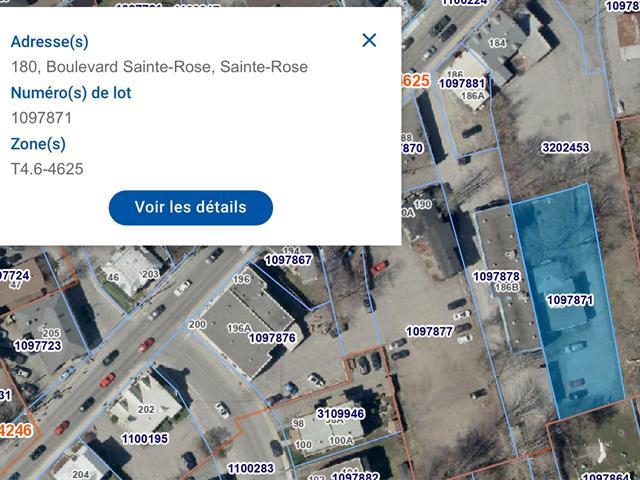Select lot 1100283 label
640x480 pixels.
pyautogui.click(x=251, y=468)
